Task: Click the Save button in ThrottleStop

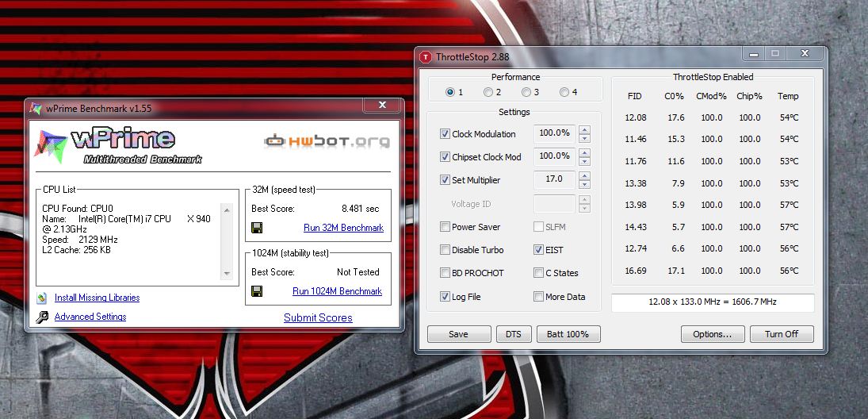Action: tap(459, 334)
